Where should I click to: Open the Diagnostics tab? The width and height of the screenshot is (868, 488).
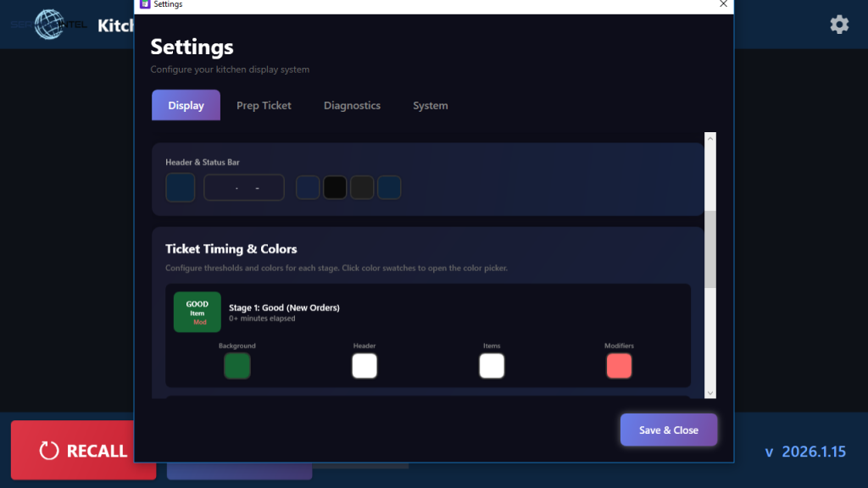coord(352,106)
